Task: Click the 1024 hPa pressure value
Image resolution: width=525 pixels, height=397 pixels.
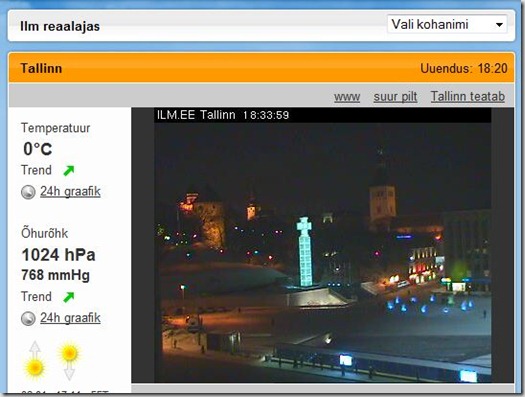Action: pyautogui.click(x=59, y=255)
